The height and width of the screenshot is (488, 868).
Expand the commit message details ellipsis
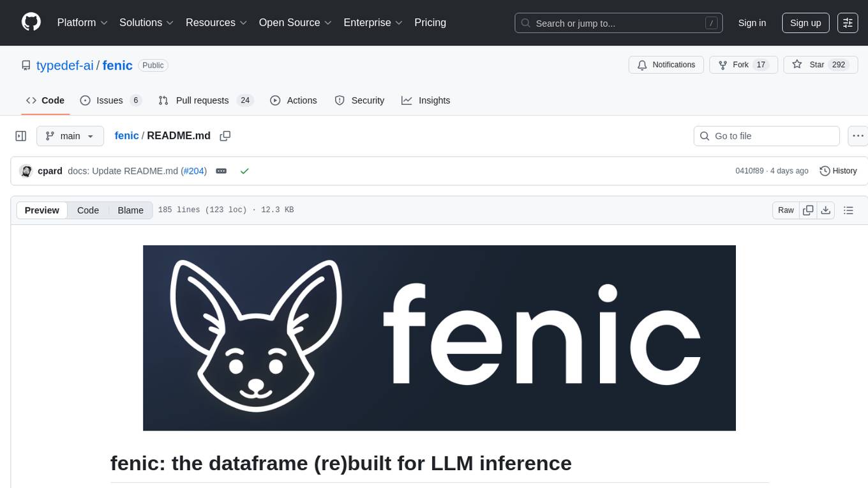pyautogui.click(x=221, y=171)
